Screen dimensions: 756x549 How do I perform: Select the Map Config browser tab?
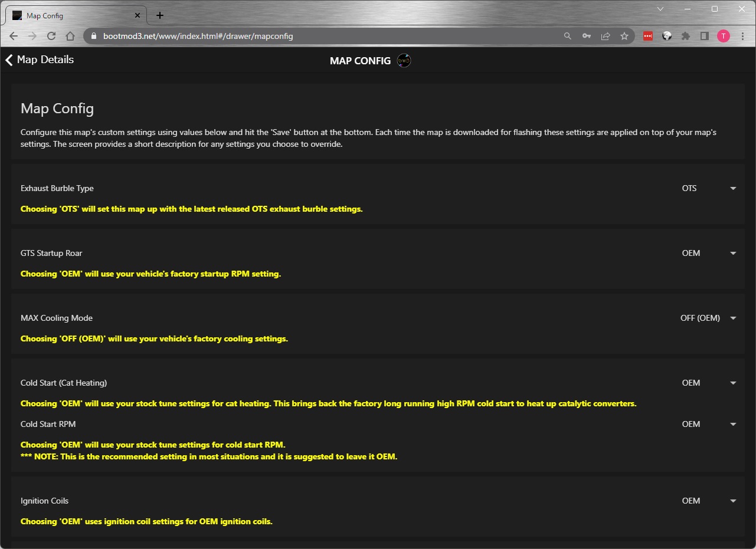[x=77, y=15]
